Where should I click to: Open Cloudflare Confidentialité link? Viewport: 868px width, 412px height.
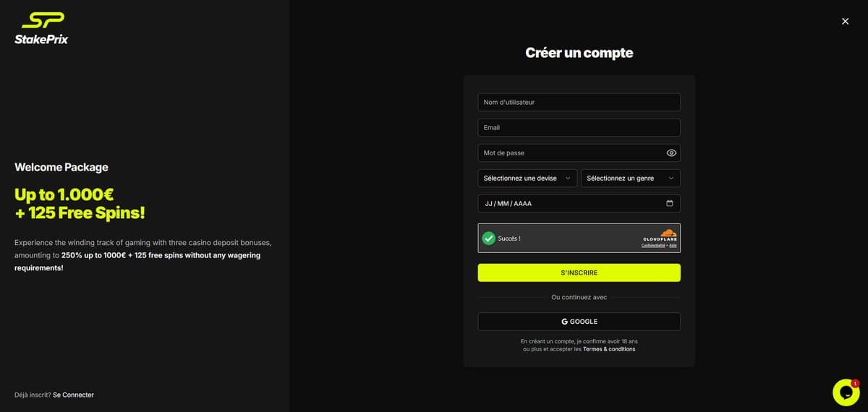click(x=652, y=246)
